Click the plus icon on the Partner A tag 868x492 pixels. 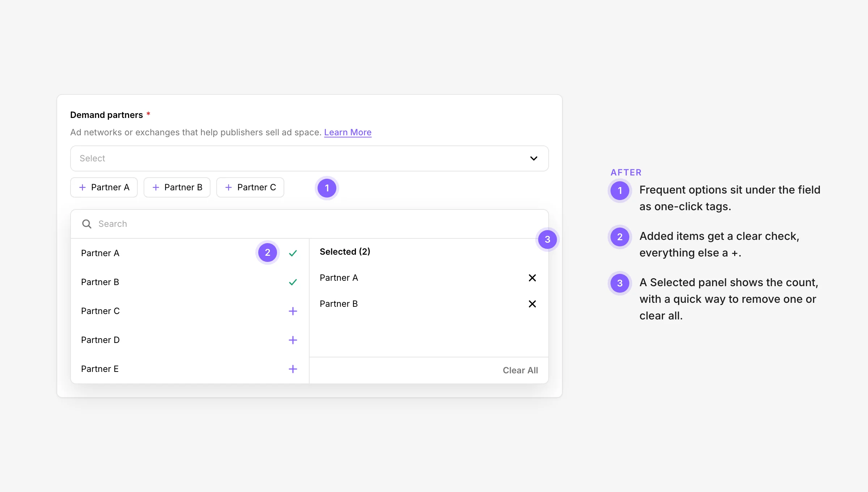click(82, 187)
